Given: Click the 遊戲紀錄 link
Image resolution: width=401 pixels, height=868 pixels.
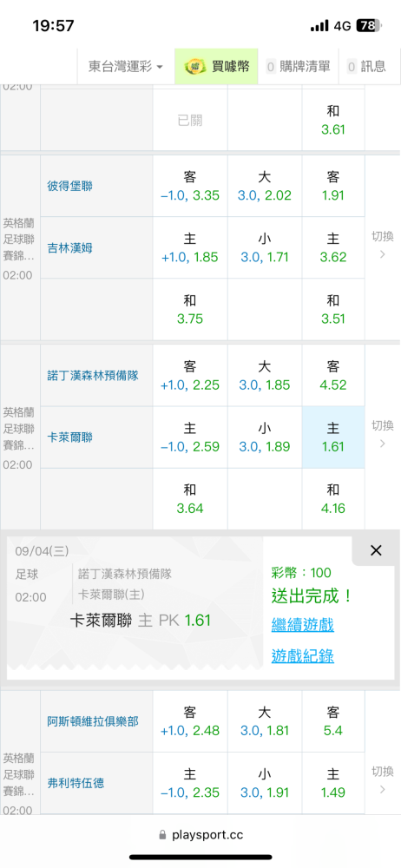Looking at the screenshot, I should [x=302, y=656].
